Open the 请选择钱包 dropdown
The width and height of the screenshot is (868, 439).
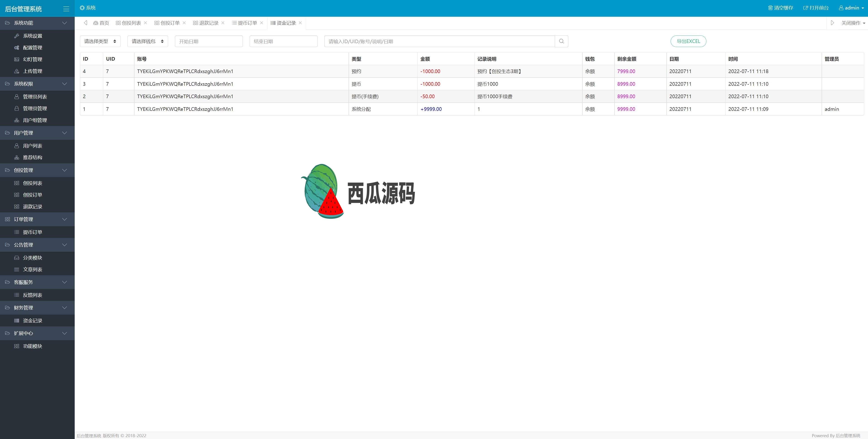[x=148, y=41]
